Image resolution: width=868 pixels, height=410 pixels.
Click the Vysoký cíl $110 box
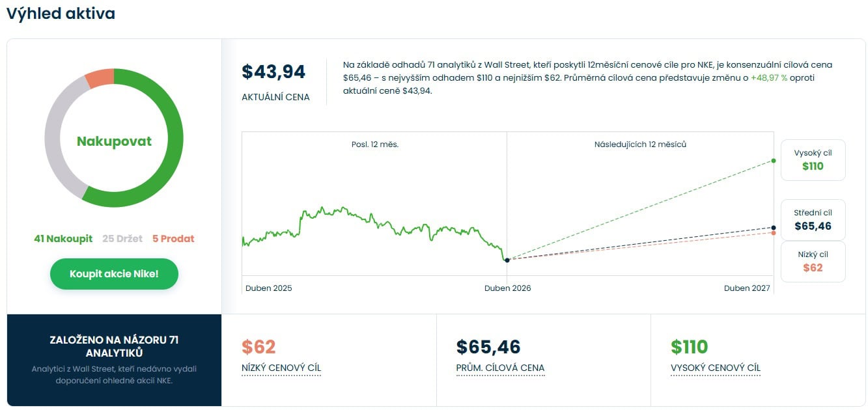(x=813, y=160)
